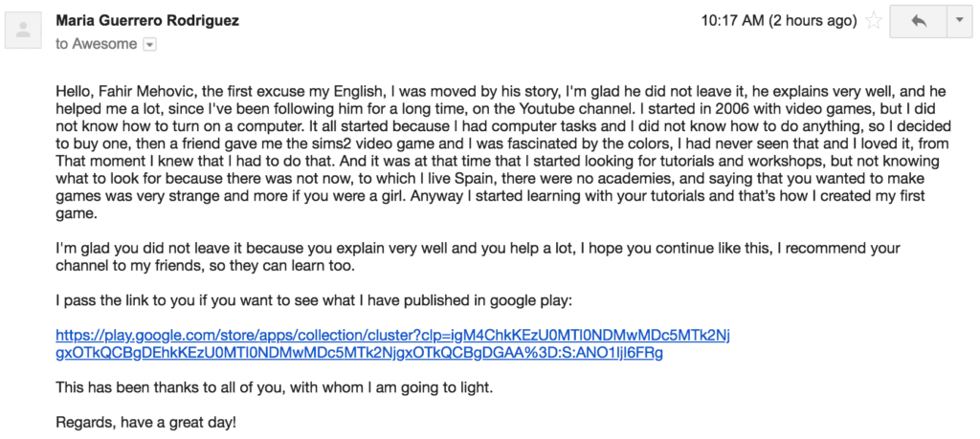
Task: Click the paragraph starting "I'm glad you did"
Action: (479, 257)
